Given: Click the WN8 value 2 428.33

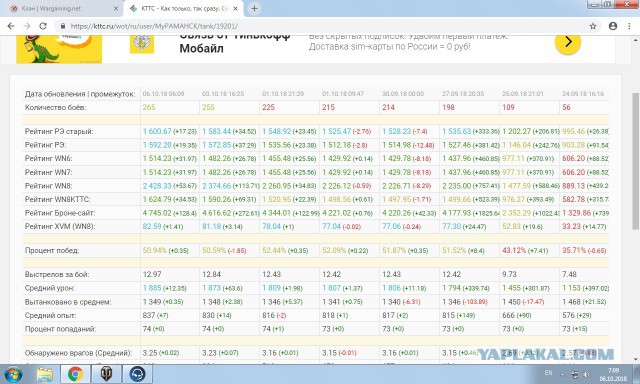Looking at the screenshot, I should [x=157, y=186].
